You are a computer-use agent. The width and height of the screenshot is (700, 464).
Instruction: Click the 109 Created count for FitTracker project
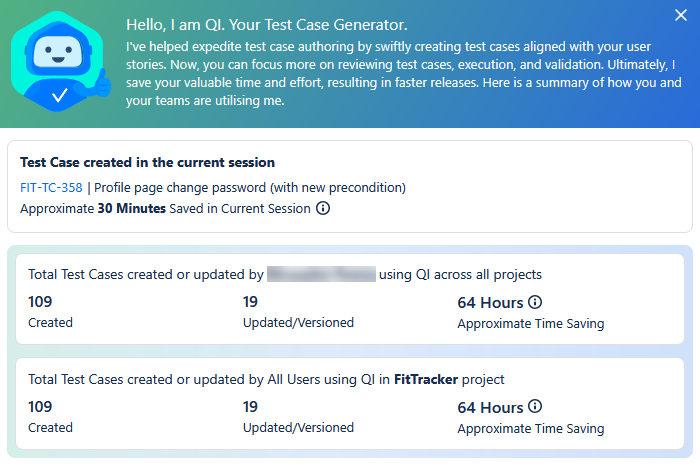tap(40, 407)
